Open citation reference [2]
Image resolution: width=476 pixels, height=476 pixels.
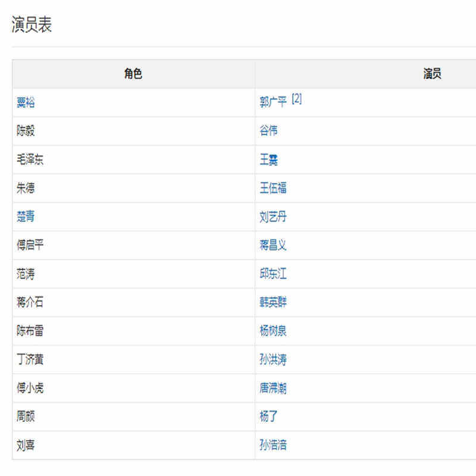tap(296, 99)
